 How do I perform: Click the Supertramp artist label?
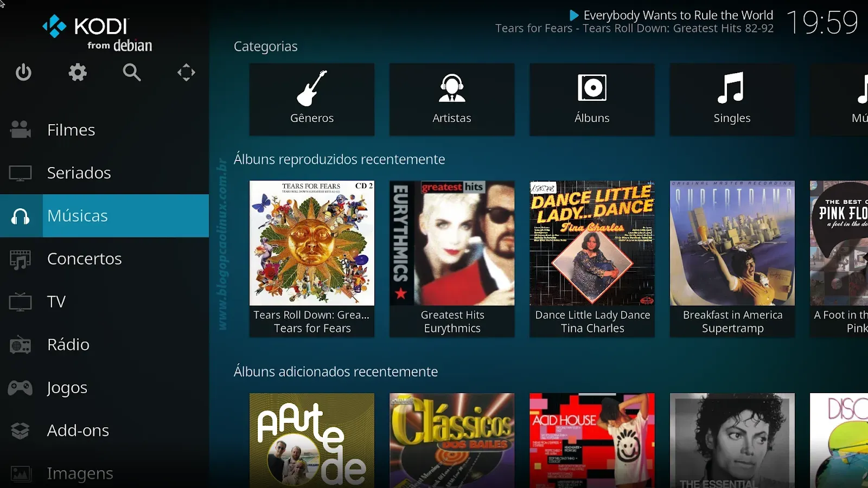coord(732,328)
